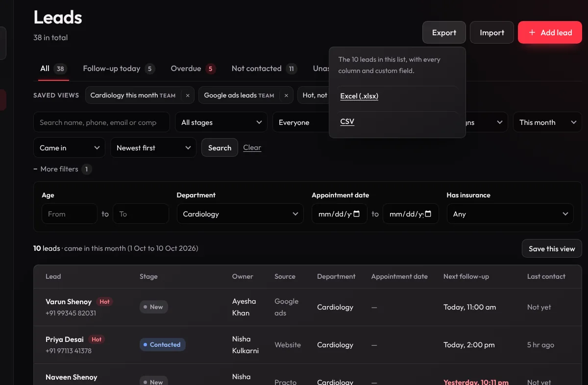The width and height of the screenshot is (588, 385).
Task: Click the New stage badge for Varun Shenoy
Action: point(154,307)
